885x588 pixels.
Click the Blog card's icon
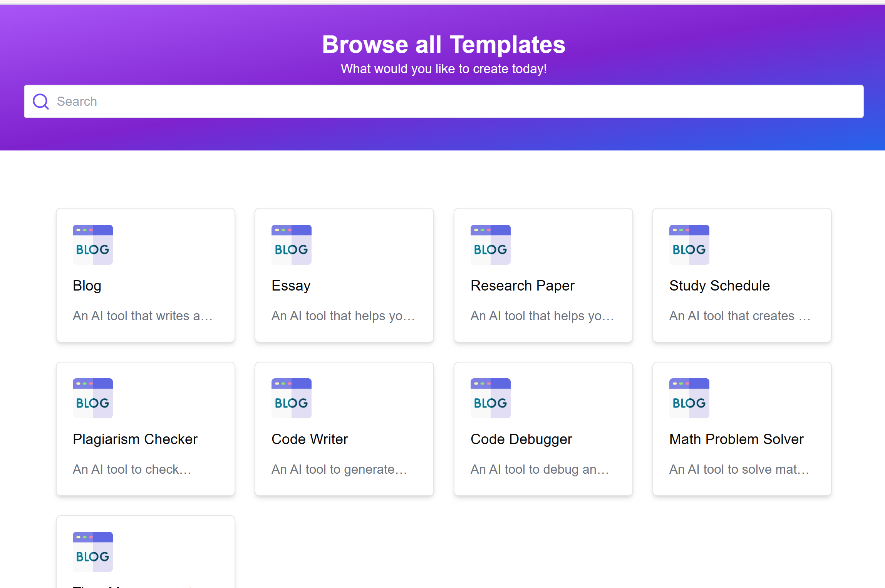pyautogui.click(x=93, y=245)
